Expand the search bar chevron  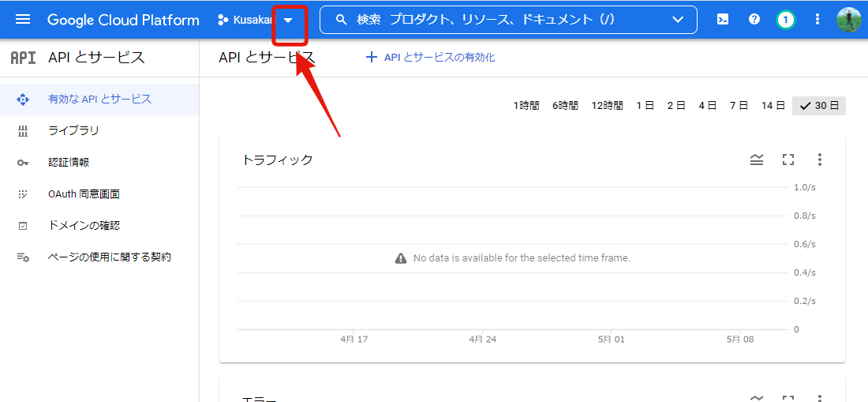pos(678,20)
